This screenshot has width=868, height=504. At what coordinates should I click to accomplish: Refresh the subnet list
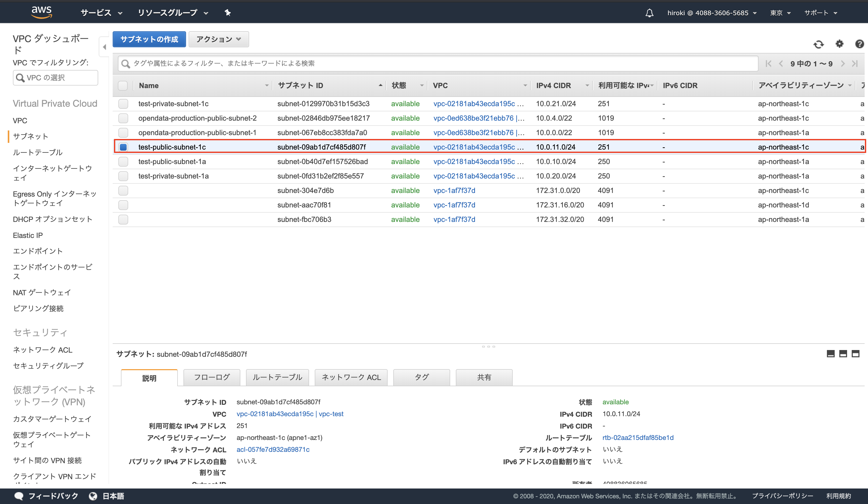coord(819,44)
